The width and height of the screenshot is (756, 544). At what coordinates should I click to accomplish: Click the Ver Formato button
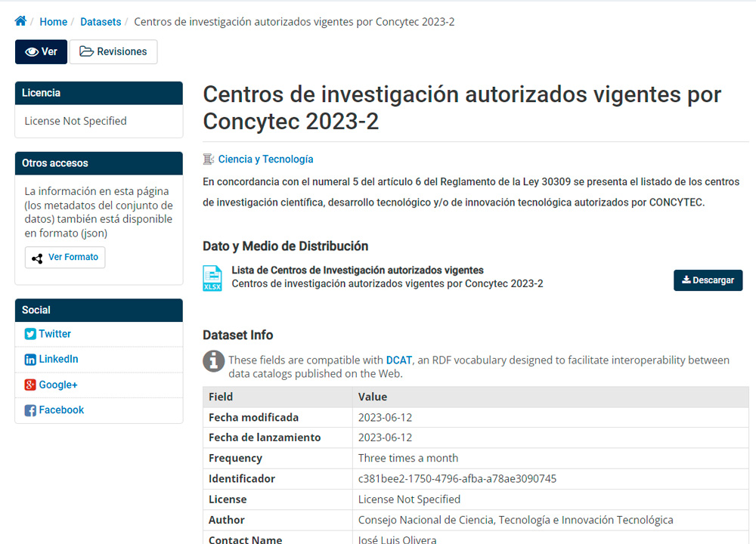tap(65, 258)
